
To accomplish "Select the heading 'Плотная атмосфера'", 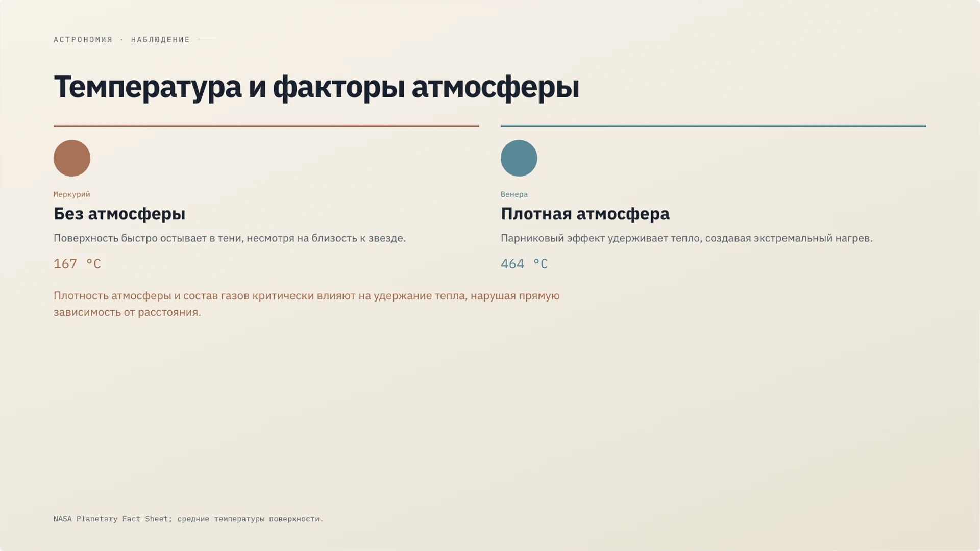I will (x=585, y=214).
